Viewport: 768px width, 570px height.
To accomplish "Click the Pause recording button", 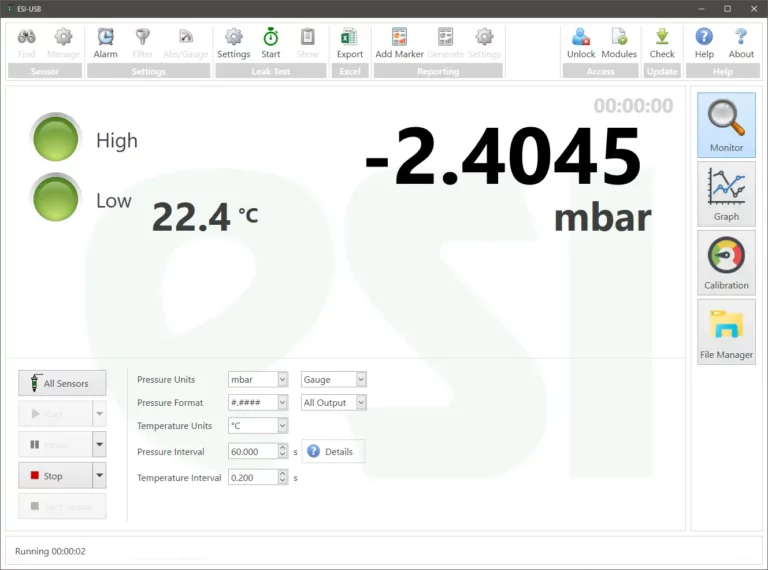I will coord(55,445).
